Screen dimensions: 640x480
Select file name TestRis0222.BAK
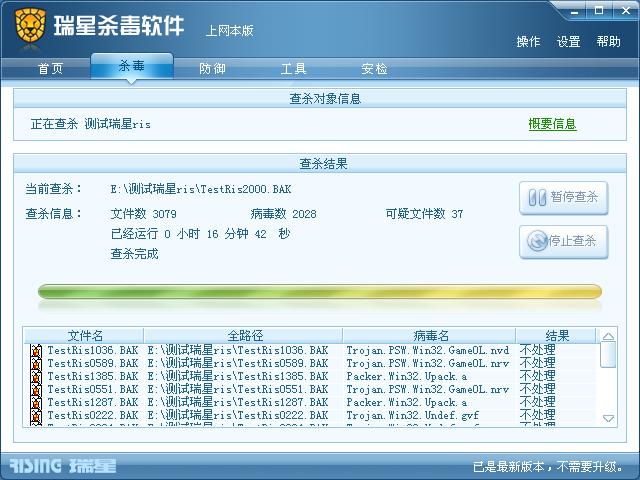pos(93,416)
